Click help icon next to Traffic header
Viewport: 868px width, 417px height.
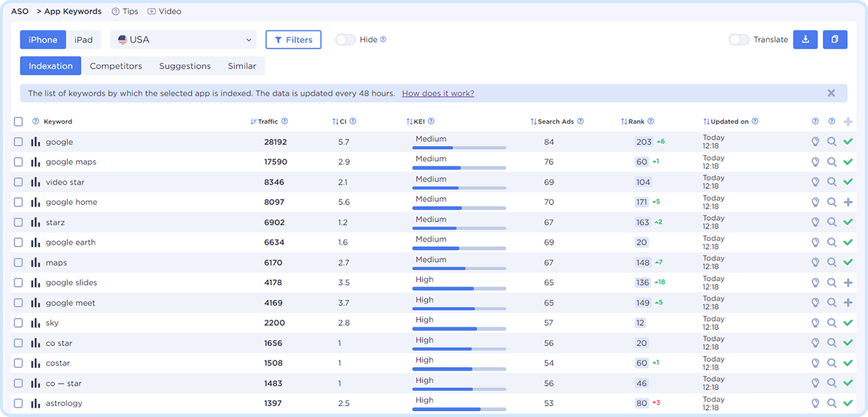[x=284, y=122]
